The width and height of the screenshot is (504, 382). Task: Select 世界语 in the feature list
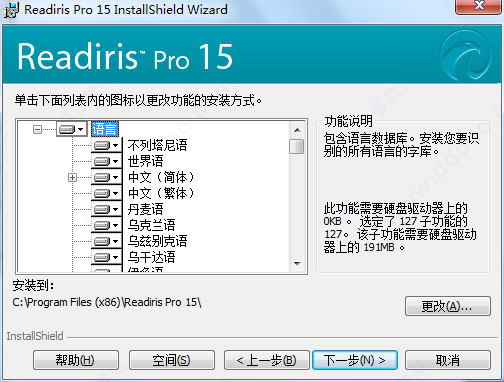(146, 161)
